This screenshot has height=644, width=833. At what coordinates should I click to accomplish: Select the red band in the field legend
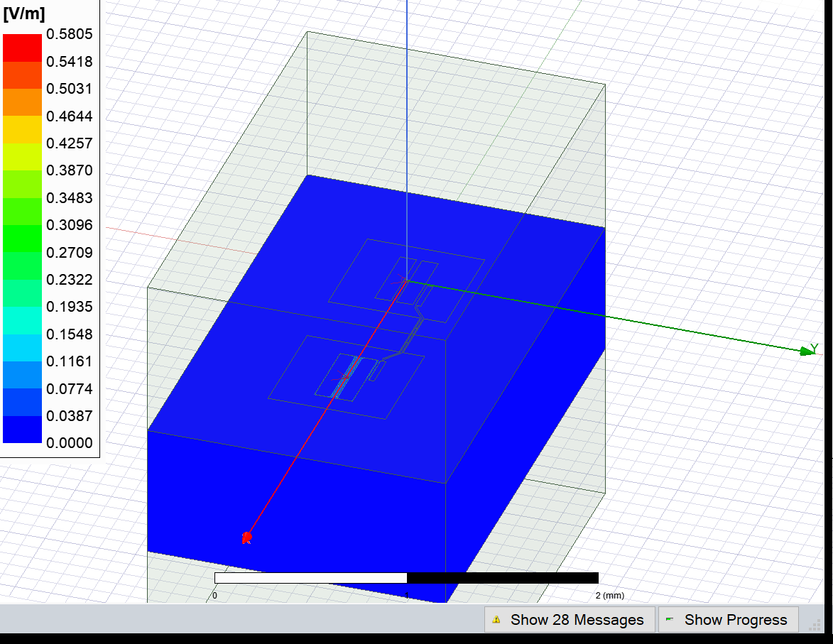(x=22, y=48)
